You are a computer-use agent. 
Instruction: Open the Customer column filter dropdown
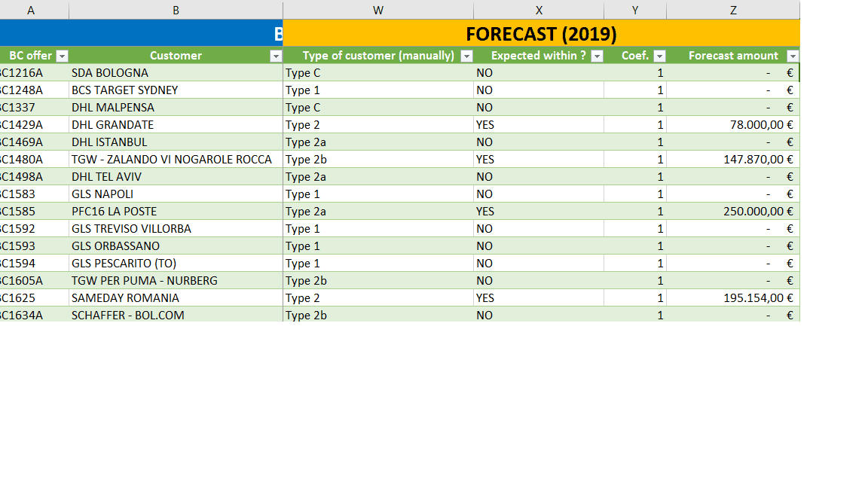coord(276,56)
